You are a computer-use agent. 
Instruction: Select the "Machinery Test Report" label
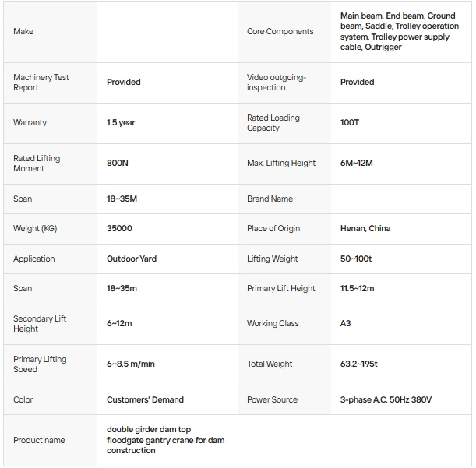41,83
